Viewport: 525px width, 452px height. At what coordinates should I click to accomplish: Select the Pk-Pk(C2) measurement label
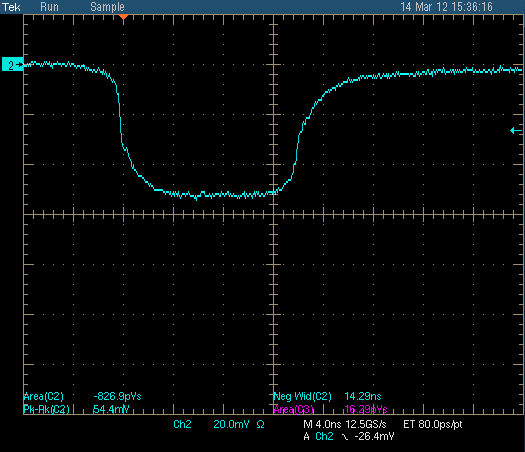coord(46,409)
